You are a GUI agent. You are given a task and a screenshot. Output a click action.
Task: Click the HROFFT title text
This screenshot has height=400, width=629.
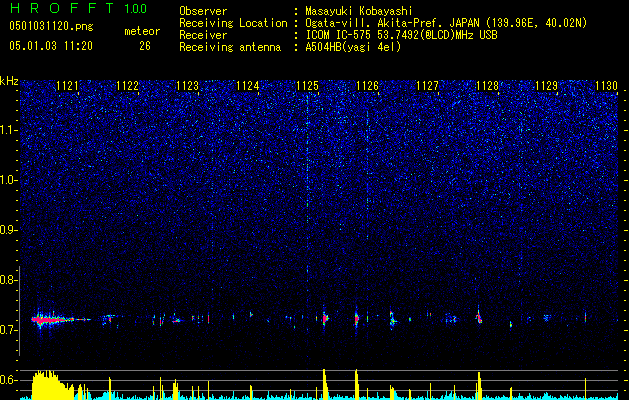pos(63,8)
